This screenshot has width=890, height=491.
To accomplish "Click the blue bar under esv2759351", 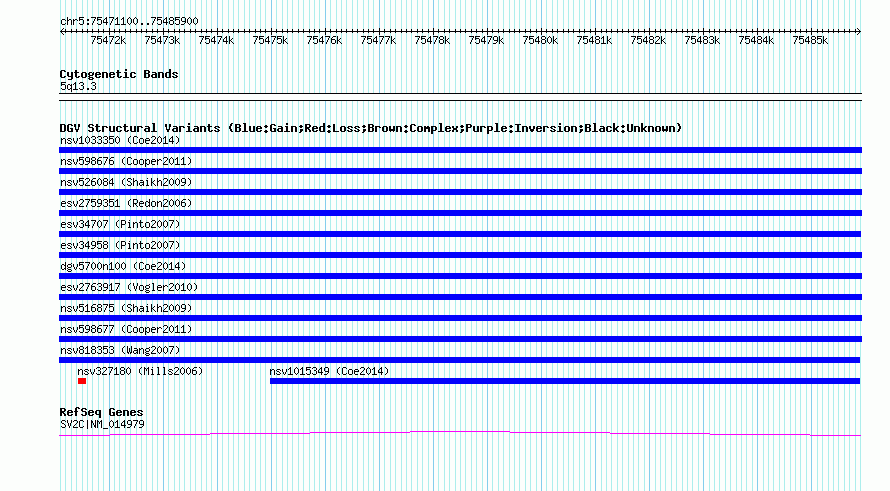I will pos(460,213).
